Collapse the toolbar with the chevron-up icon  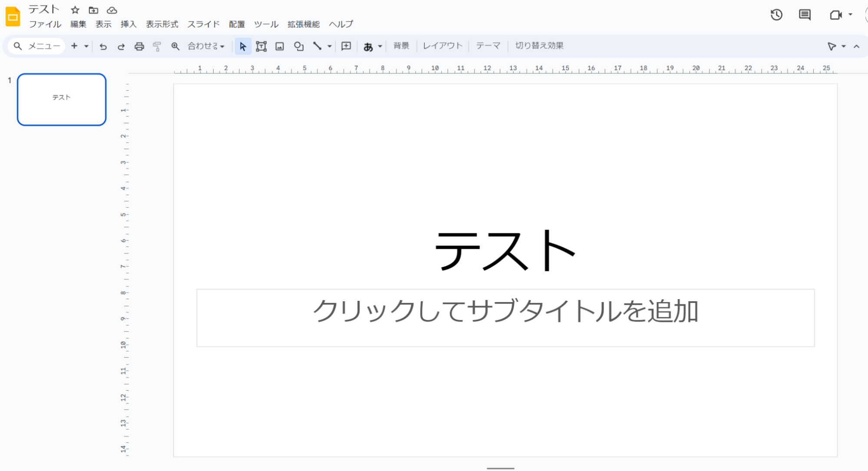coord(856,46)
